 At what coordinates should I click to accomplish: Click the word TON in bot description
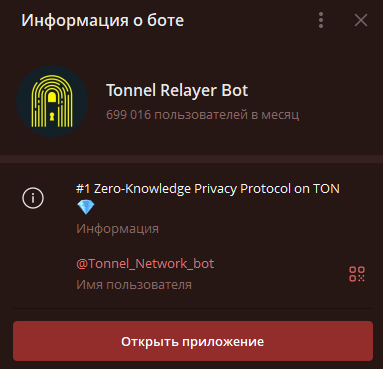[x=326, y=189]
